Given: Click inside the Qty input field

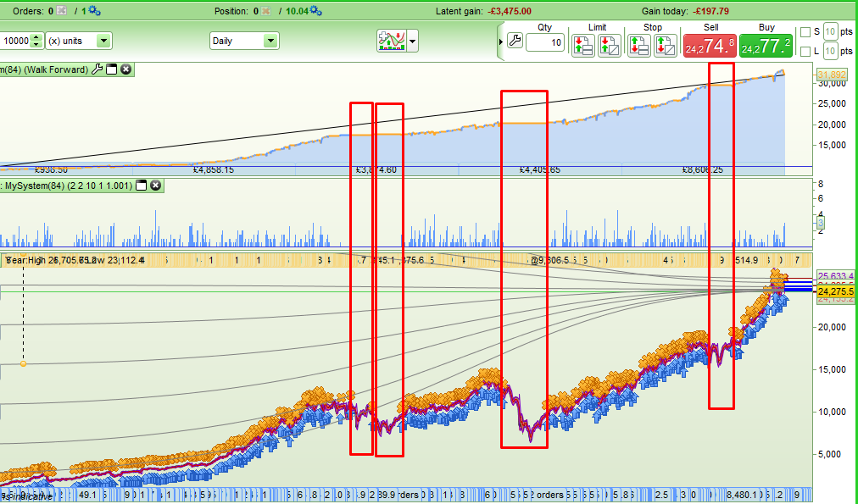Looking at the screenshot, I should (x=544, y=42).
